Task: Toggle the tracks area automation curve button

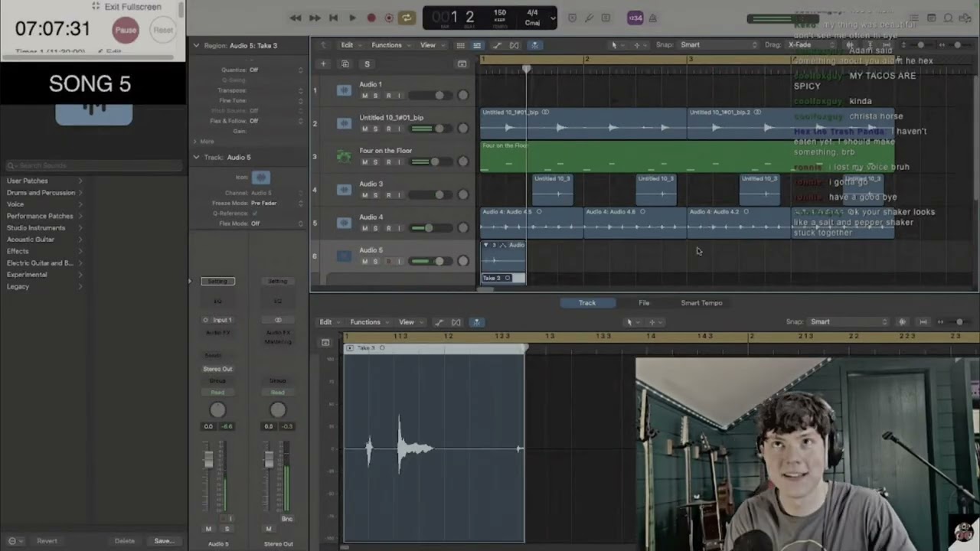Action: 497,45
